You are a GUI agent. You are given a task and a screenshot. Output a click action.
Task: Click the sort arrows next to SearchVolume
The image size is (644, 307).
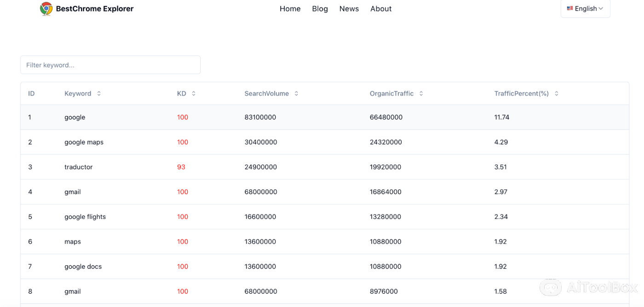click(296, 94)
